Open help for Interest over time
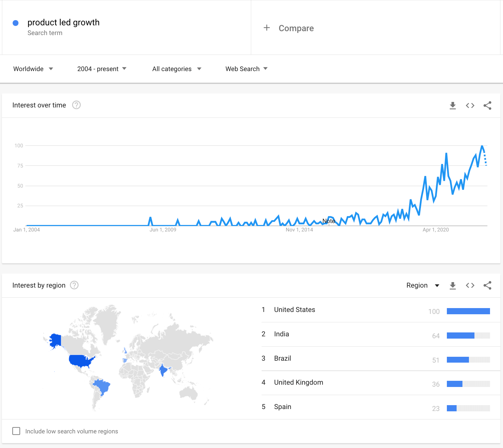Screen dimensions: 503x448 coord(76,105)
